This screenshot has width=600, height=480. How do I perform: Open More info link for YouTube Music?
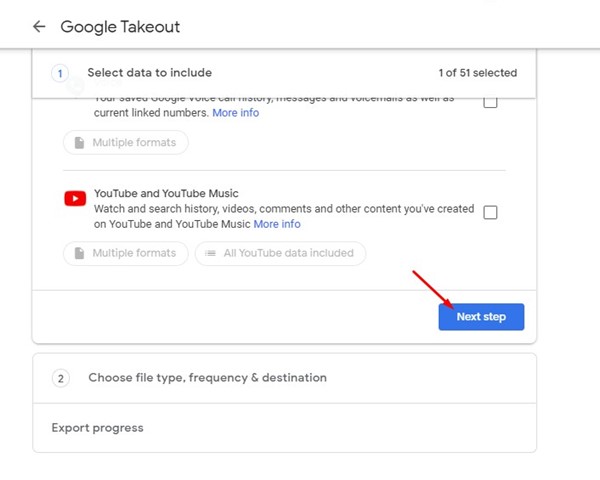(277, 224)
